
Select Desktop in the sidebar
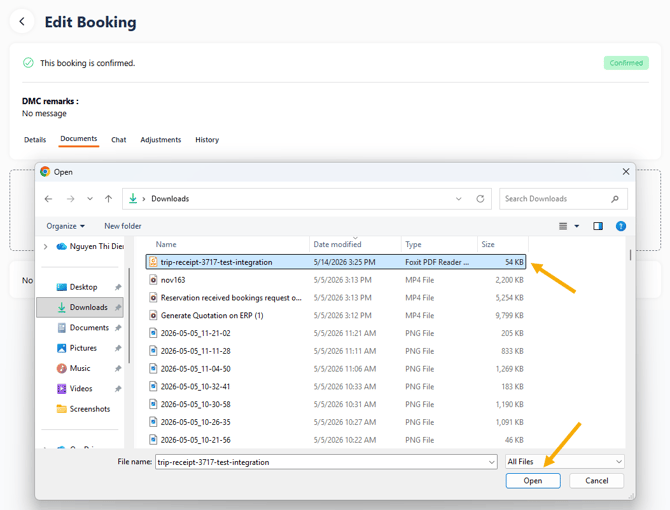click(83, 287)
